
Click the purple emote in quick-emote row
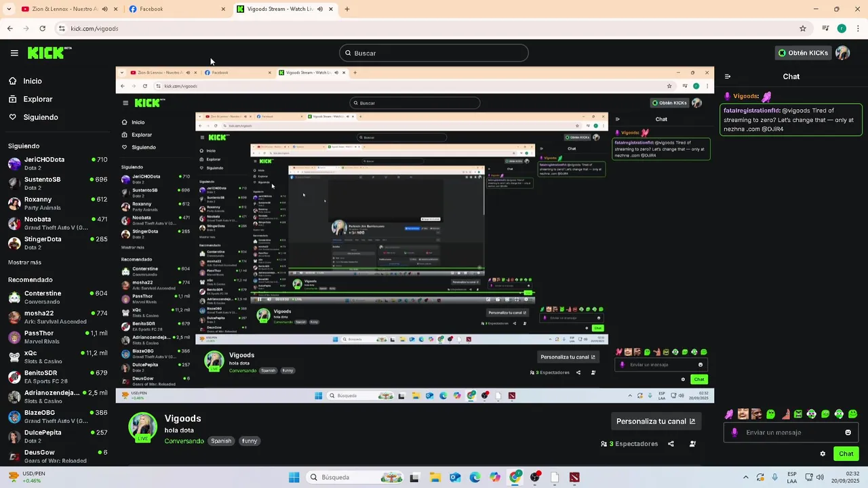pos(729,414)
